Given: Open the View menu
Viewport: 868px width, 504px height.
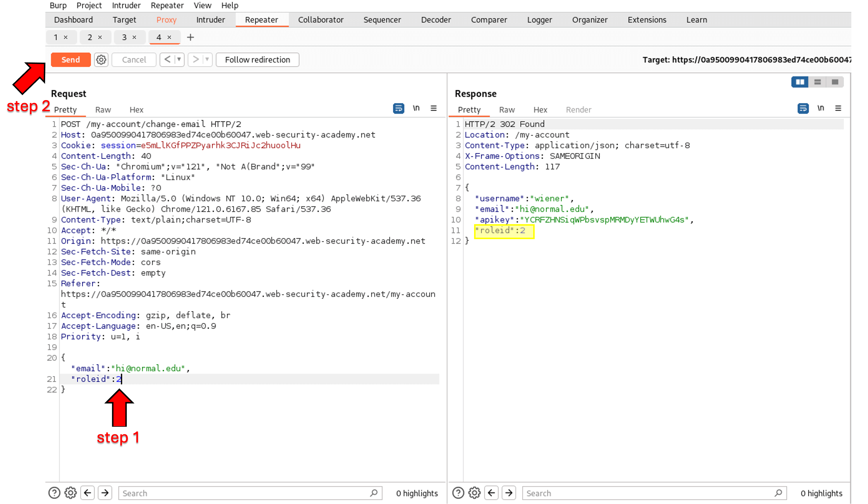Looking at the screenshot, I should [202, 6].
